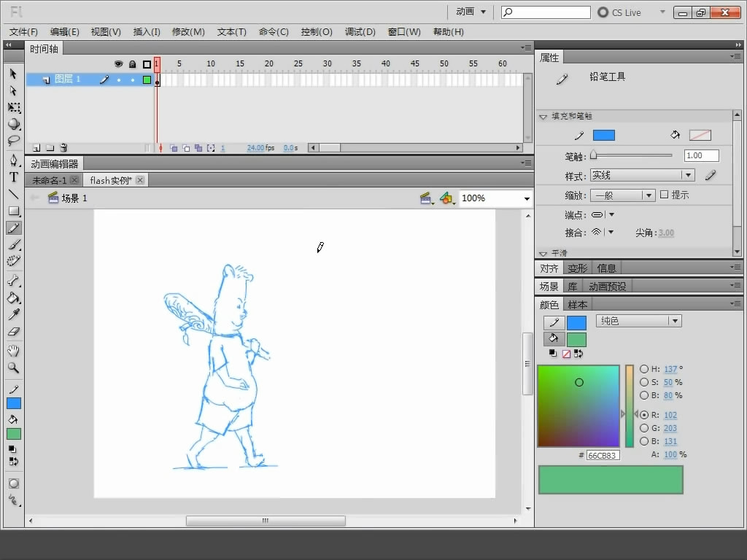Toggle outline view for all layers
The height and width of the screenshot is (560, 747).
(147, 64)
